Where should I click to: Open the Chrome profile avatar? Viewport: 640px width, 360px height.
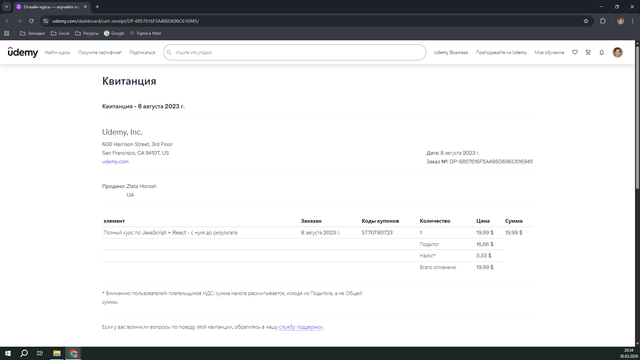(620, 21)
